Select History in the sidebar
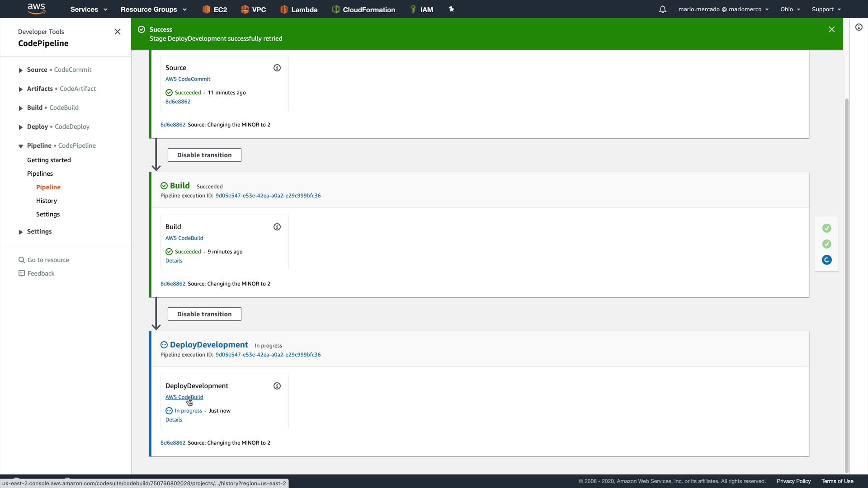 click(x=47, y=201)
